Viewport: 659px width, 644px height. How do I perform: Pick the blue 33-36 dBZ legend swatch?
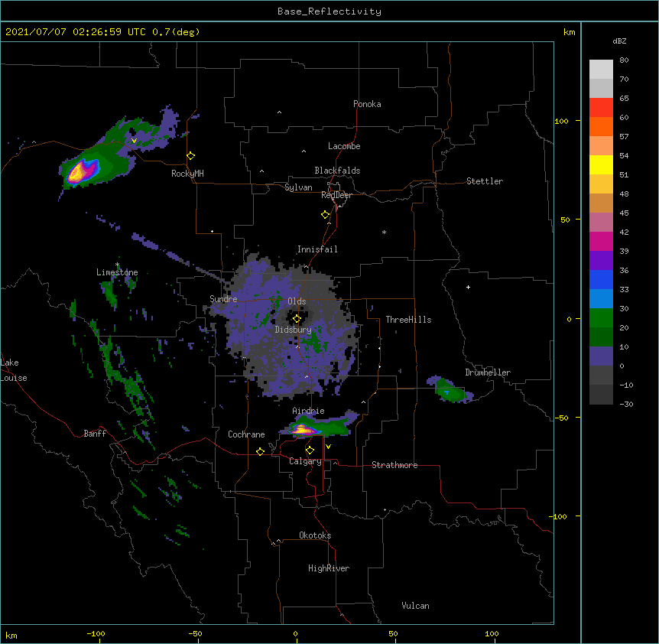point(601,279)
